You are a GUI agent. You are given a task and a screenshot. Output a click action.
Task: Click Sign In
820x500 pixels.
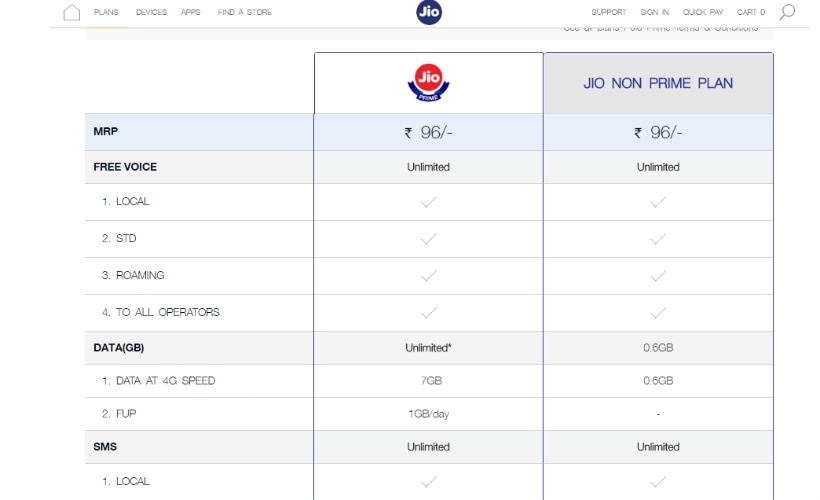655,12
